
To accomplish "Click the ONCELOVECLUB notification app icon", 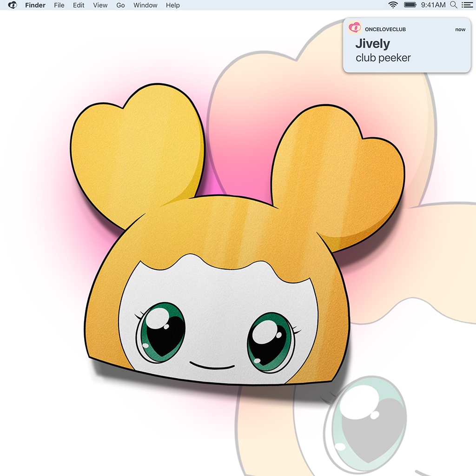I will click(355, 28).
